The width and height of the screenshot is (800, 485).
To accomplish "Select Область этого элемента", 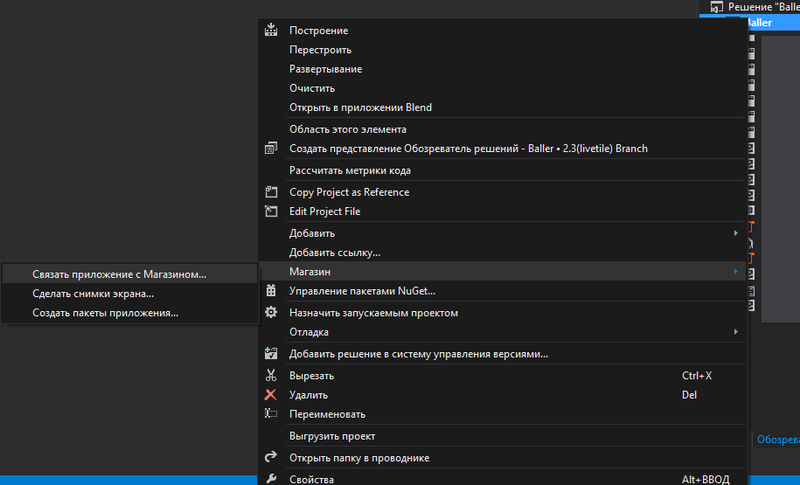I will (x=503, y=130).
